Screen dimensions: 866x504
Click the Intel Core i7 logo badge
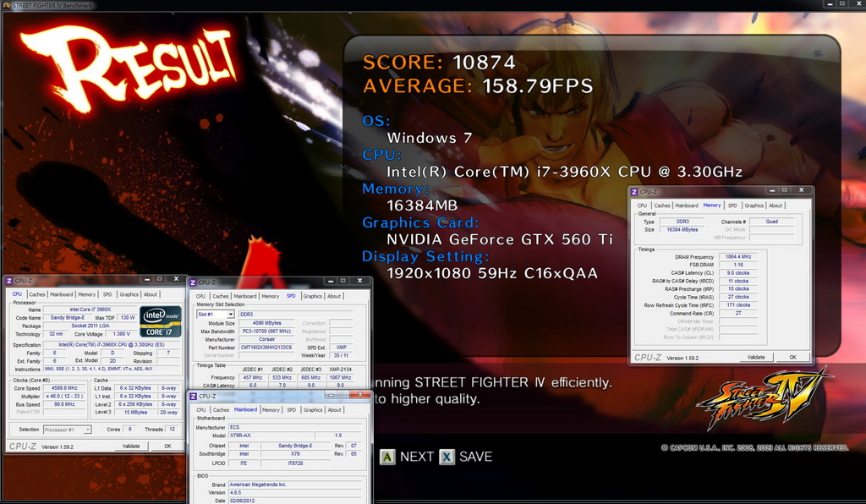pos(160,321)
